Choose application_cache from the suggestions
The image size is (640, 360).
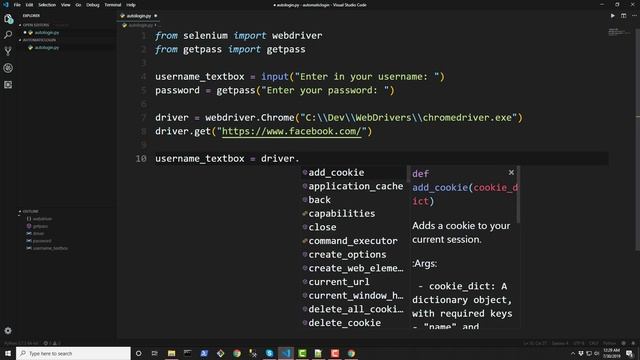pyautogui.click(x=353, y=187)
